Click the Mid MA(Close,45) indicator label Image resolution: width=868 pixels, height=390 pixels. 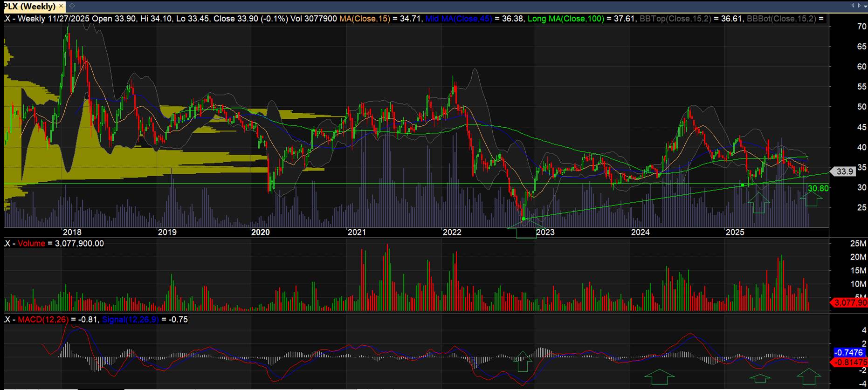458,19
